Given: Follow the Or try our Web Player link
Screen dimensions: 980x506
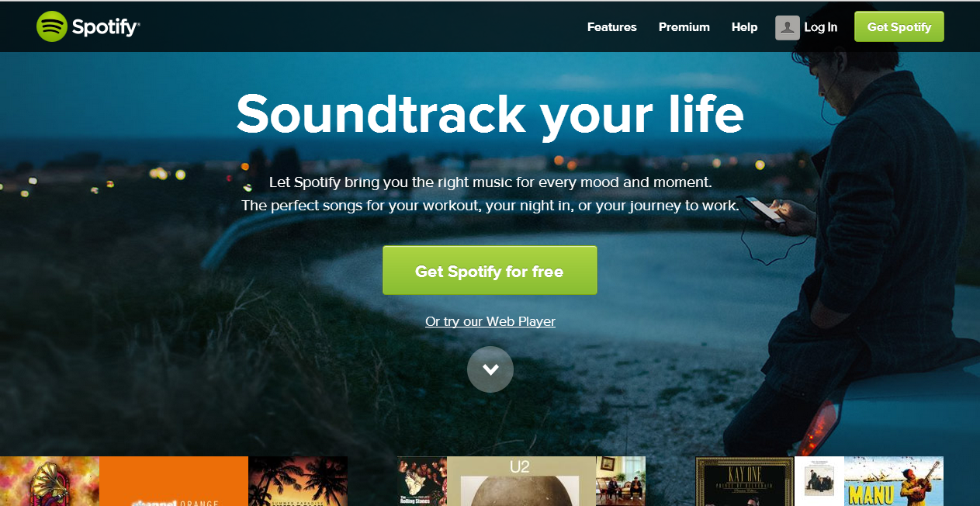Looking at the screenshot, I should [490, 321].
